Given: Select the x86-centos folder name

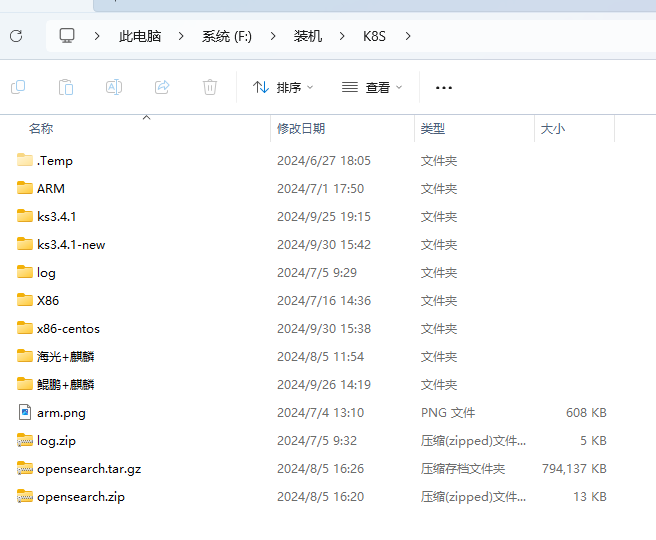Looking at the screenshot, I should click(68, 329).
